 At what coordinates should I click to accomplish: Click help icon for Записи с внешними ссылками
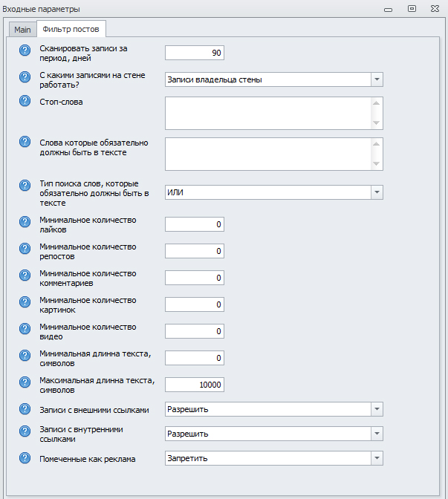[x=25, y=410]
